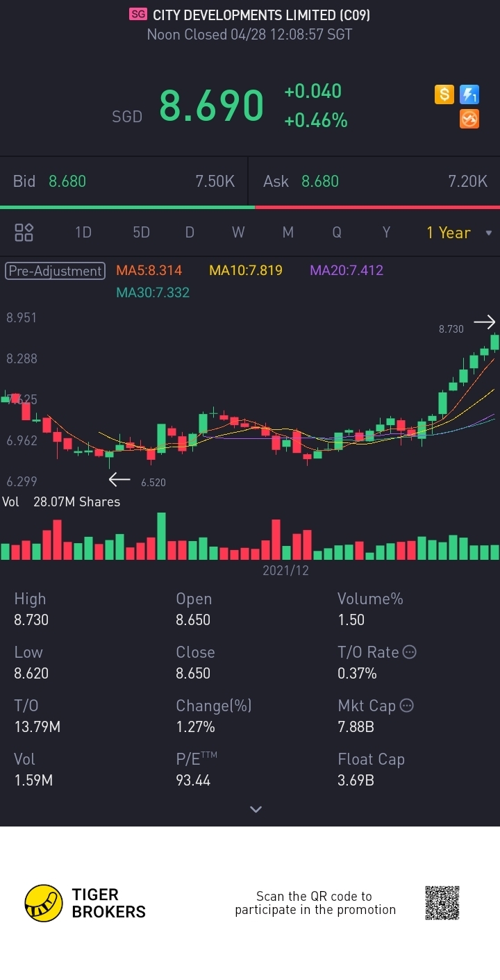The width and height of the screenshot is (500, 980).
Task: Tap the 6.299 price axis label
Action: point(22,481)
